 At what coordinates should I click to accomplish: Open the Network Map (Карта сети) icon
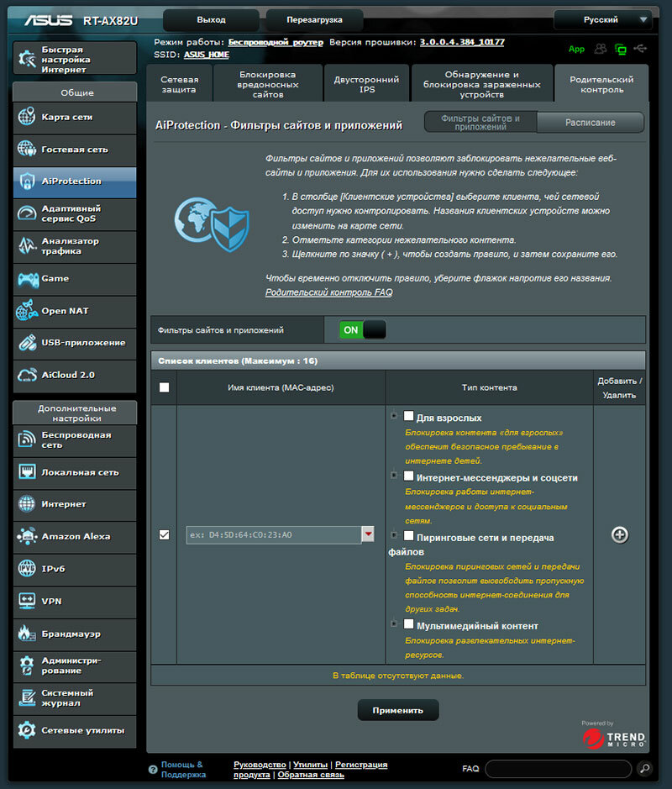(27, 117)
